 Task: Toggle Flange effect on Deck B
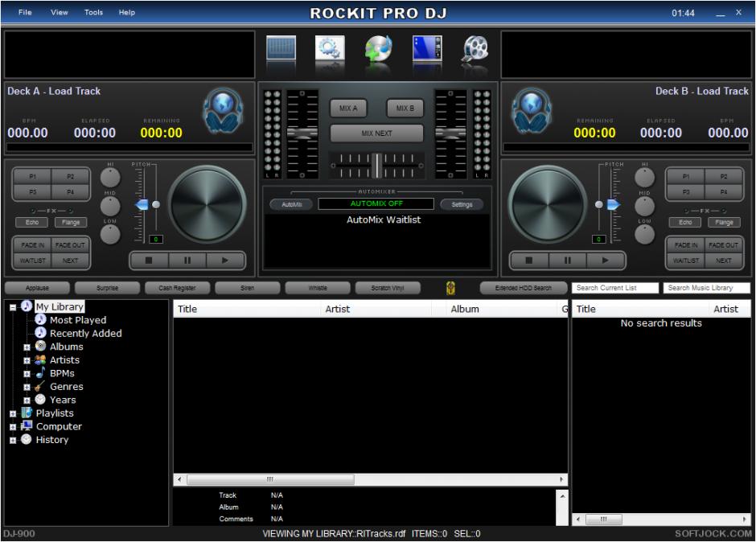tap(724, 222)
